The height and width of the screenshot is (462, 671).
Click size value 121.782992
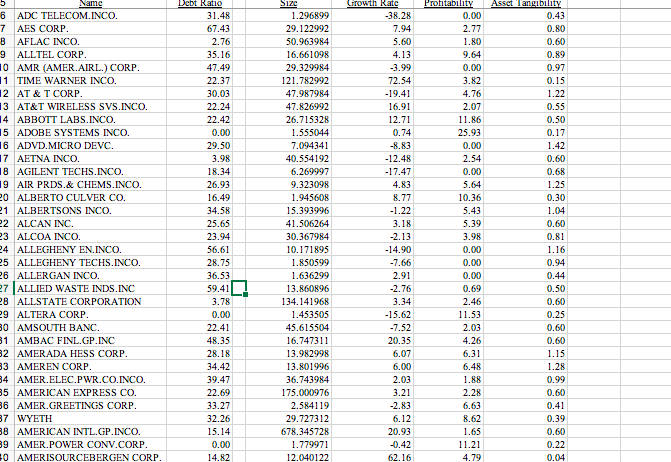pyautogui.click(x=305, y=80)
